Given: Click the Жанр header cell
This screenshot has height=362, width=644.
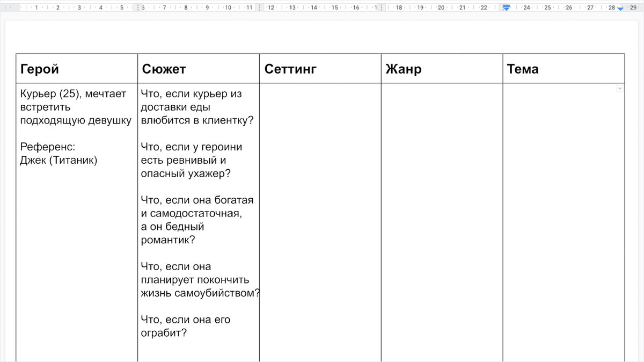Looking at the screenshot, I should pos(442,68).
